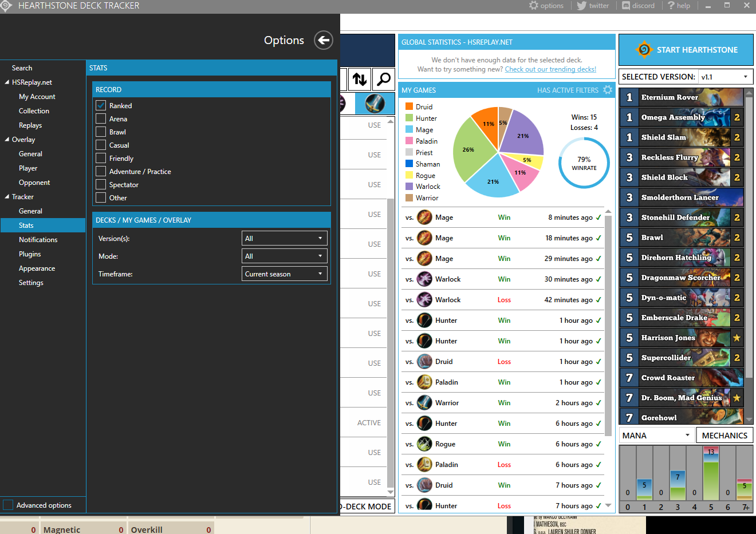Click the green Hunter legend swatch
Viewport: 756px width, 534px height.
[409, 118]
